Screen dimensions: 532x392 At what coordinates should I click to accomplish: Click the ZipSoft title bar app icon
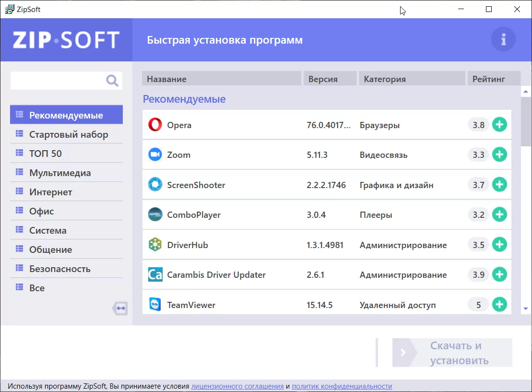[10, 9]
